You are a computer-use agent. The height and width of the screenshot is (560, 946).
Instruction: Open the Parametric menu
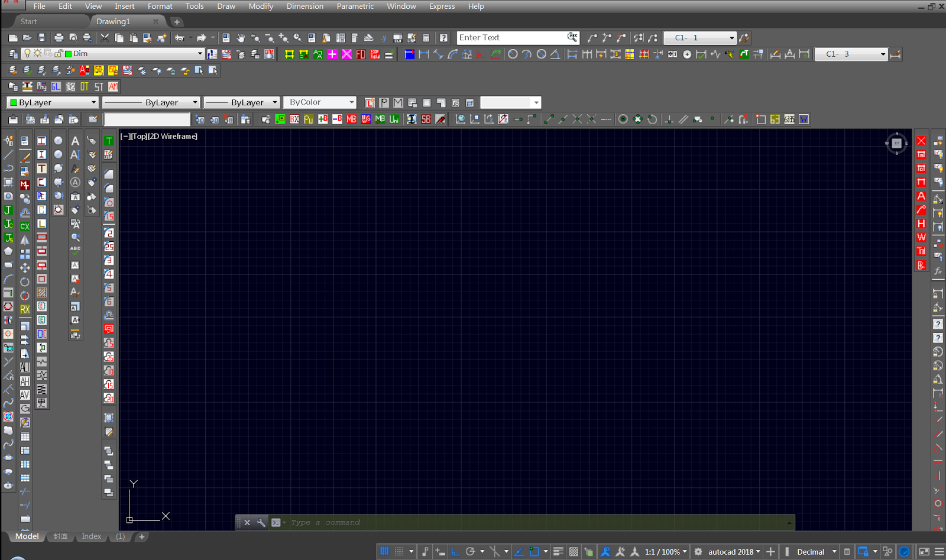pos(355,6)
